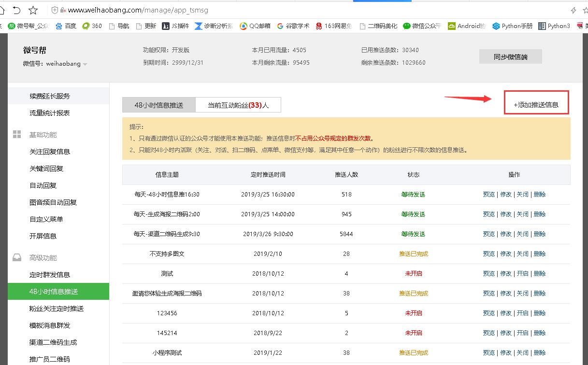Select the 48小时信息推送 tab
588x365 pixels.
[x=159, y=105]
